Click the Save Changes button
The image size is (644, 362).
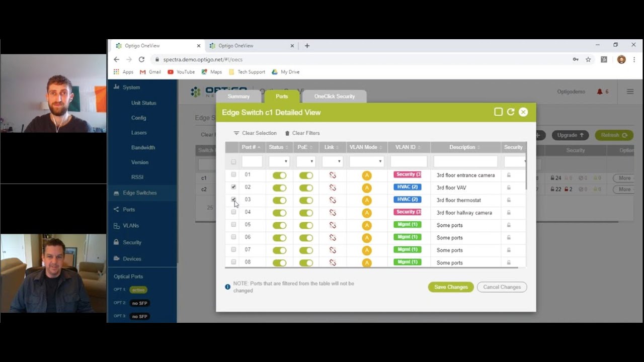point(451,287)
